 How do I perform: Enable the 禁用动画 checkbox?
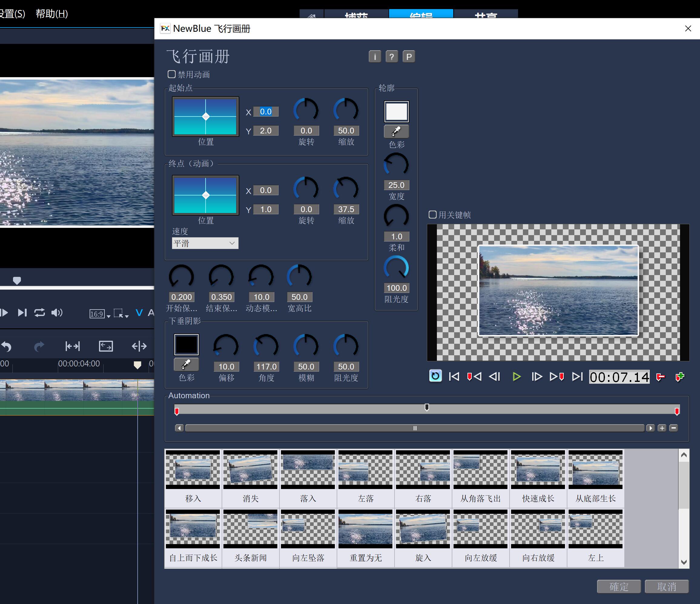[172, 74]
